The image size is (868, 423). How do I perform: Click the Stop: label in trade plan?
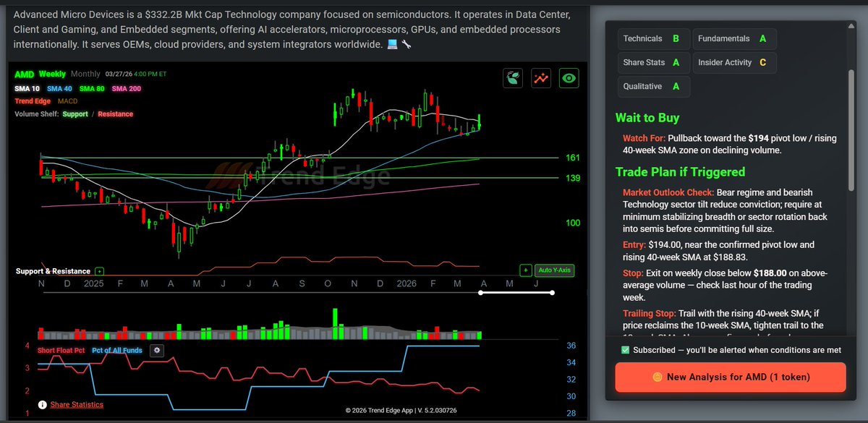click(x=633, y=273)
